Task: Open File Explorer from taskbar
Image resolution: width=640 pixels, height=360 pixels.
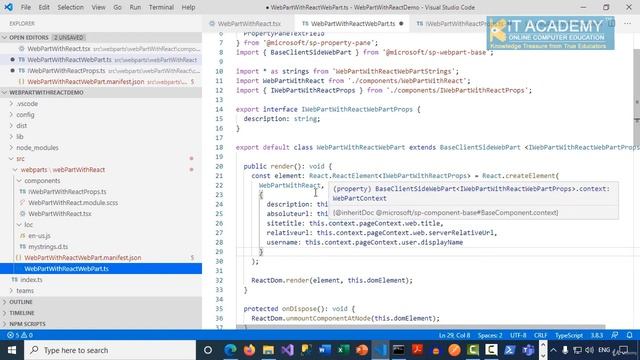Action: [x=268, y=350]
